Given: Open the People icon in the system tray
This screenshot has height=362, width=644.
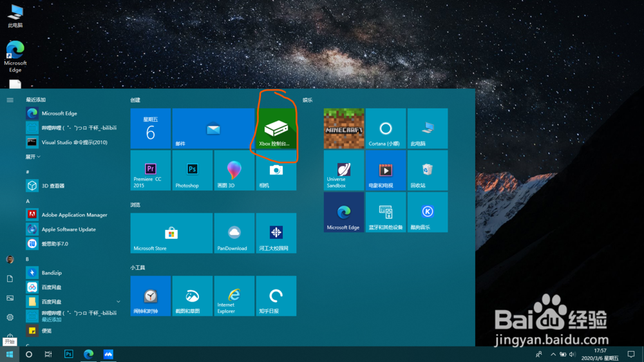Looking at the screenshot, I should coord(539,354).
